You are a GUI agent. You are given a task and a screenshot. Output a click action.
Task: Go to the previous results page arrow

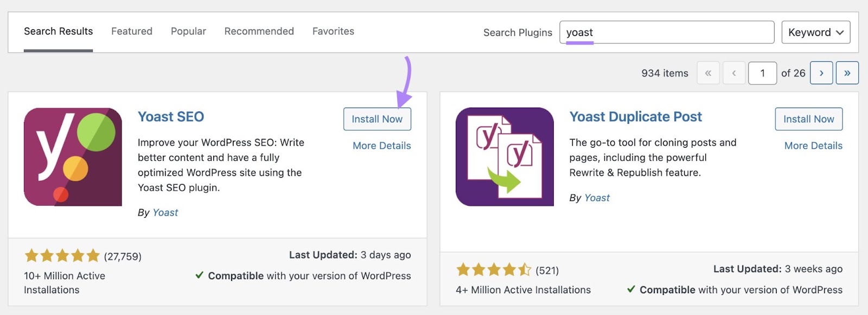point(735,73)
